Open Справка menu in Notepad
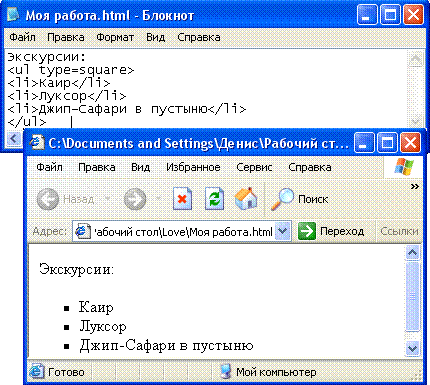Screen dimensions: 430x385 199,37
